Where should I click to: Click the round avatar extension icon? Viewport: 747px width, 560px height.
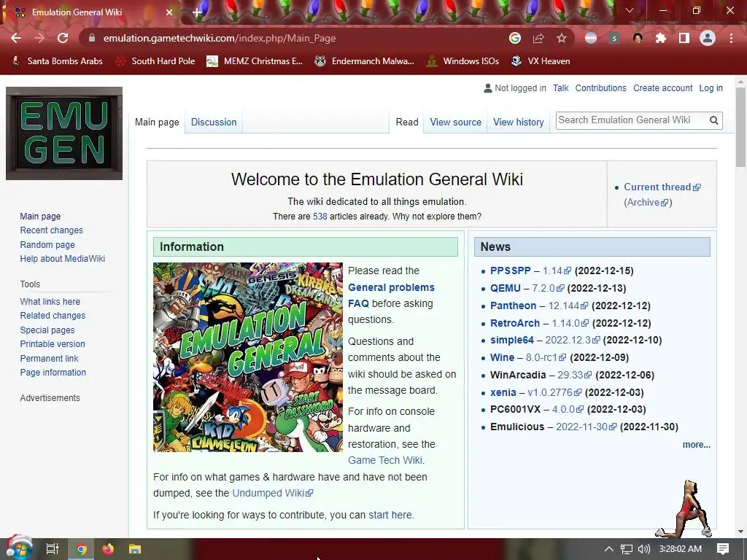click(x=638, y=38)
